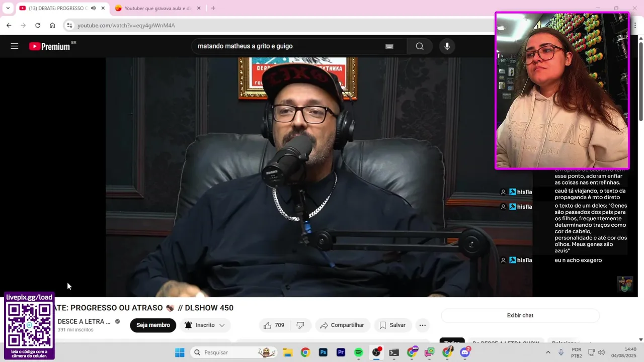Image resolution: width=644 pixels, height=362 pixels.
Task: Click the taskbar Pesquisar search box
Action: click(x=234, y=352)
